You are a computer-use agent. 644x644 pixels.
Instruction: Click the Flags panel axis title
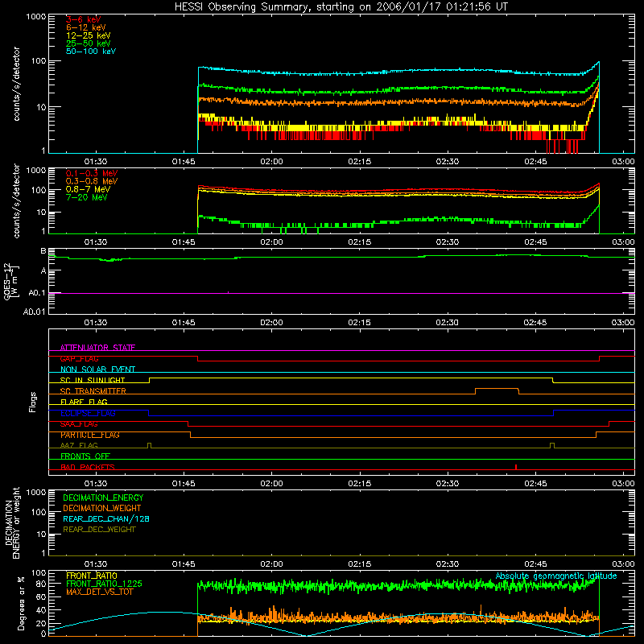(x=33, y=402)
